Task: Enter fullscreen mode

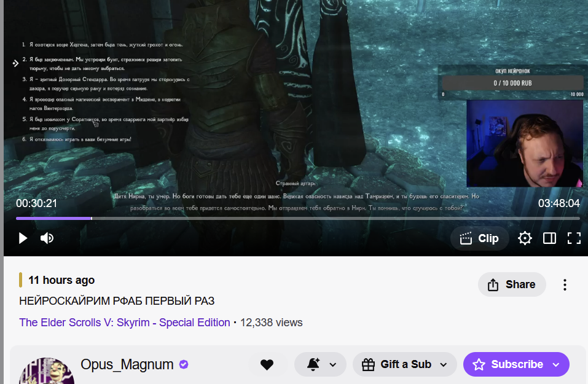Action: [x=574, y=238]
